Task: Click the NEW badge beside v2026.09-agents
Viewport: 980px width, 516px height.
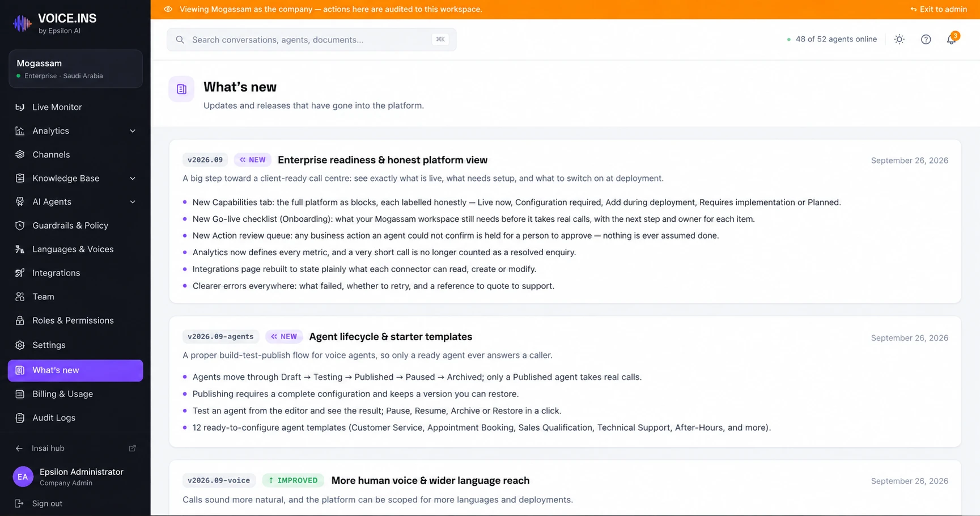Action: pos(284,337)
